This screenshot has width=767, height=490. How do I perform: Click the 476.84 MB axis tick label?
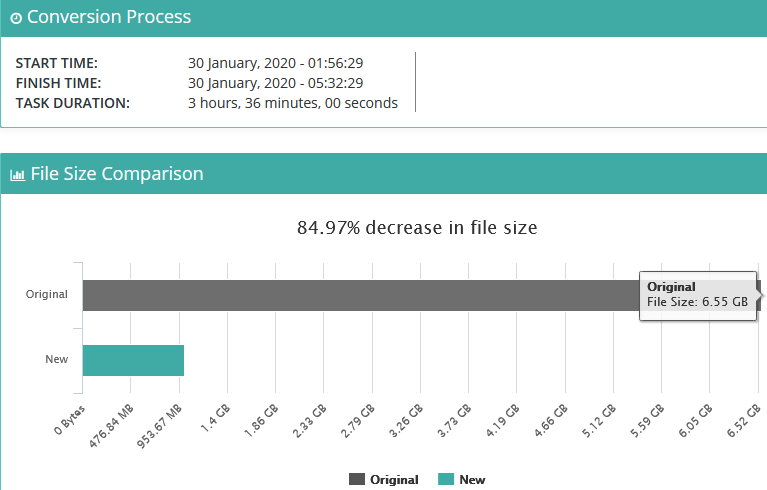pyautogui.click(x=112, y=426)
